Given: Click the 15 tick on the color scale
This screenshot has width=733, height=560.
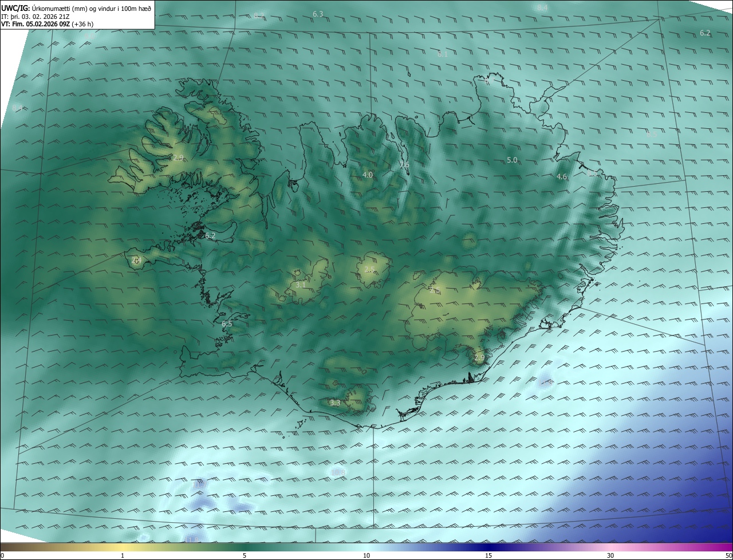Looking at the screenshot, I should [x=488, y=555].
